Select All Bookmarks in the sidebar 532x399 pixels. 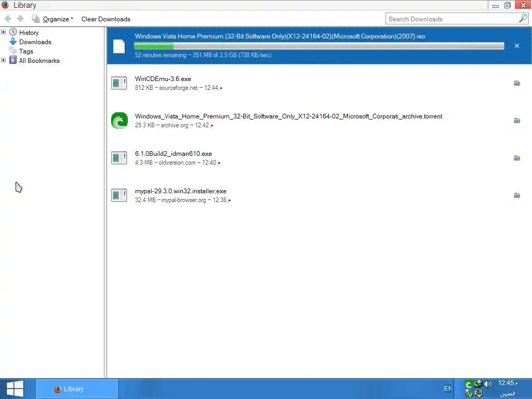(39, 61)
